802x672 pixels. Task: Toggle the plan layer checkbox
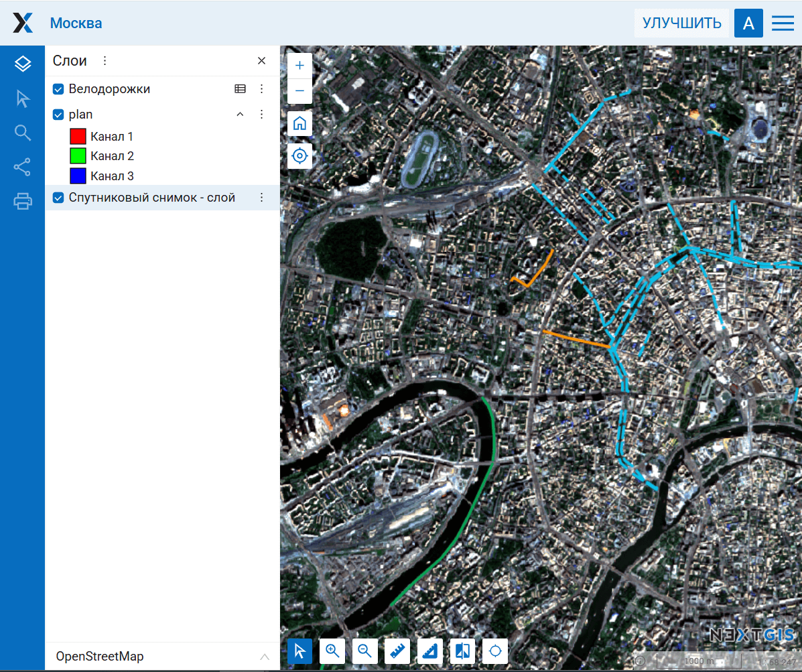58,115
